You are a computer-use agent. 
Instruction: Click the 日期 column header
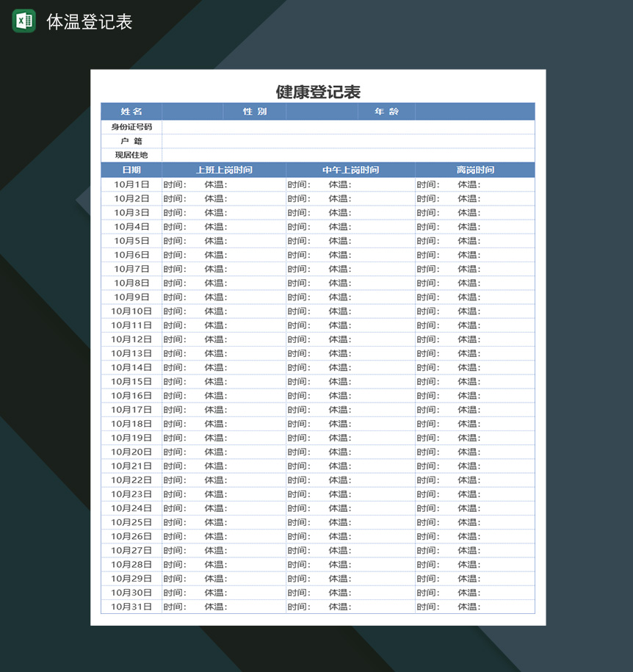[131, 170]
